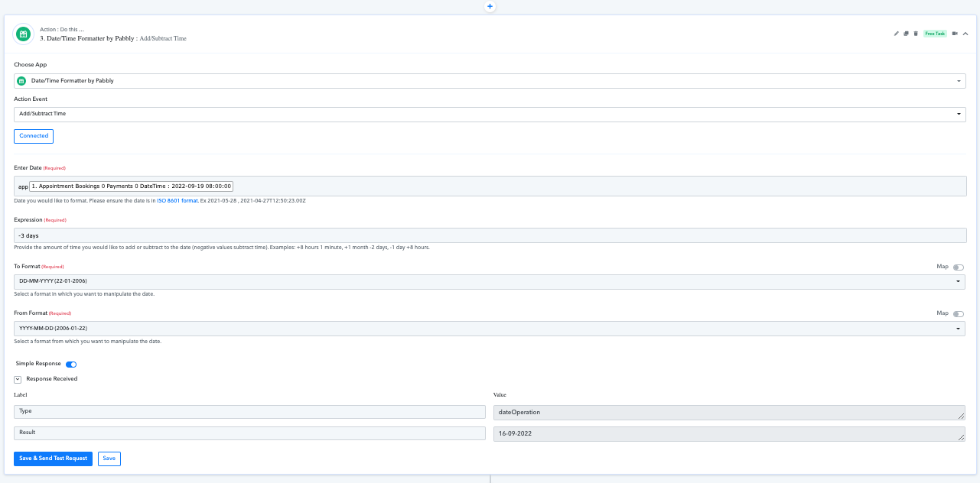Click the Save button
The height and width of the screenshot is (483, 980).
tap(109, 459)
